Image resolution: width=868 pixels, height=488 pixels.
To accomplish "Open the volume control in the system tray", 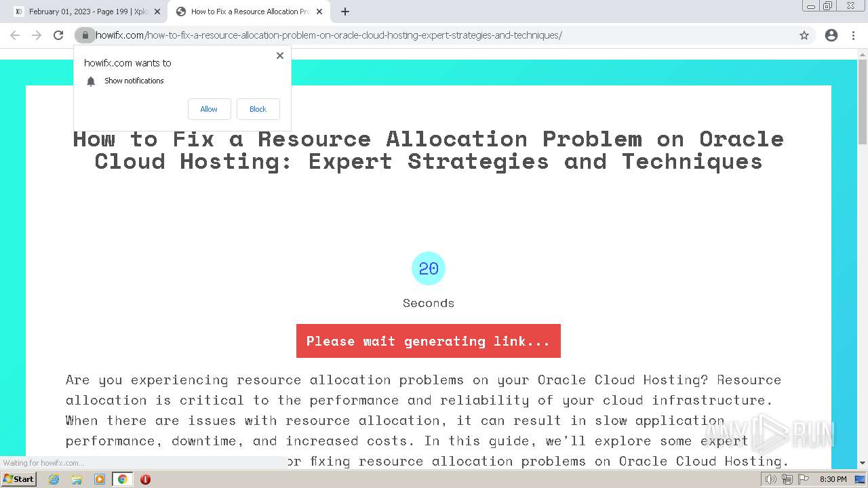I will [771, 479].
